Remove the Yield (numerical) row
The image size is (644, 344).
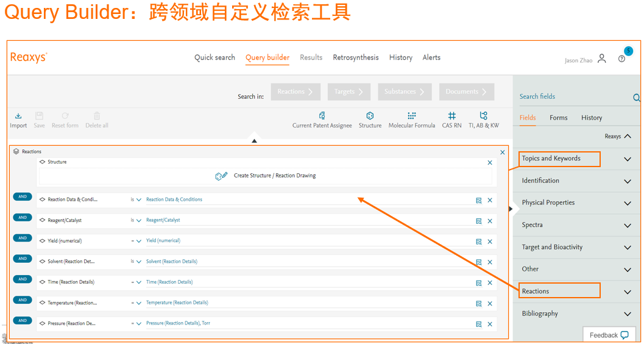[490, 242]
